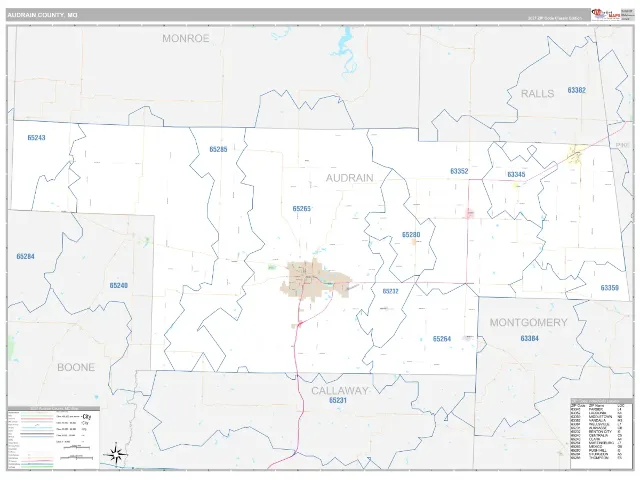The height and width of the screenshot is (480, 640).
Task: Click the AUDRAIN county label
Action: (349, 178)
